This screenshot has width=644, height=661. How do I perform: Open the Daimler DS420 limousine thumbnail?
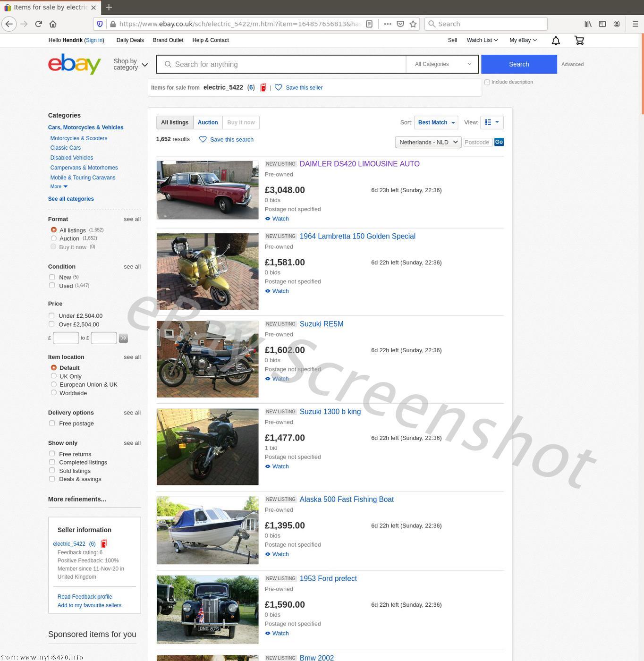pyautogui.click(x=207, y=190)
